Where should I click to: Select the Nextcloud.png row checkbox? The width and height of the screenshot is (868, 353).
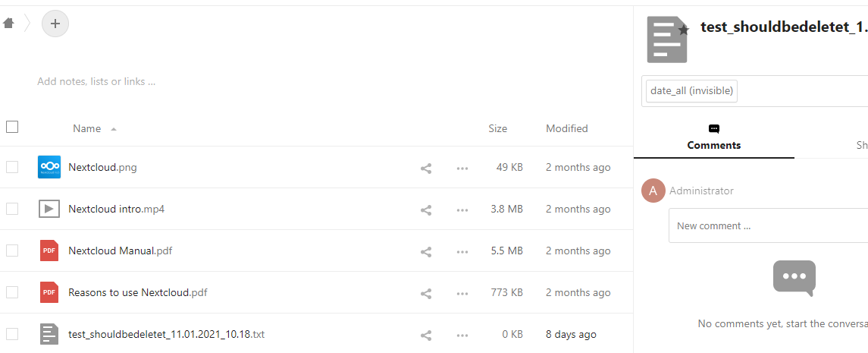pyautogui.click(x=12, y=167)
